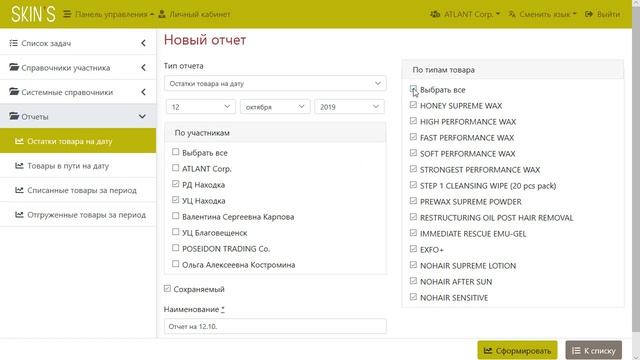The image size is (640, 360).
Task: Click the language icon beside Сменить язык
Action: click(x=512, y=14)
